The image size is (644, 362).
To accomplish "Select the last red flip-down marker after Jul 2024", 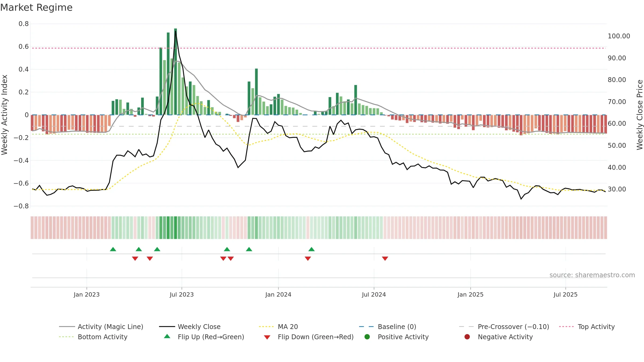I will point(385,258).
